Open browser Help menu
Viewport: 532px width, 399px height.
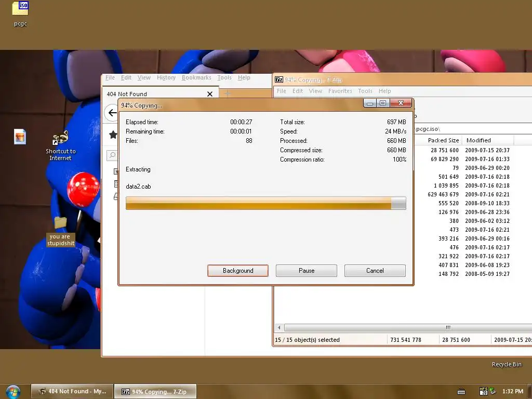(x=244, y=78)
